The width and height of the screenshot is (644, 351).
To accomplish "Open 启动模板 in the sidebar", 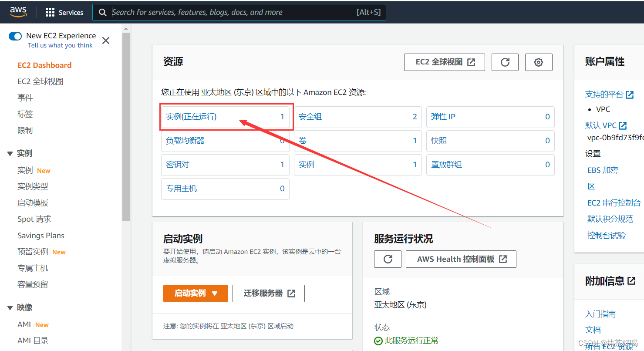I will [33, 203].
